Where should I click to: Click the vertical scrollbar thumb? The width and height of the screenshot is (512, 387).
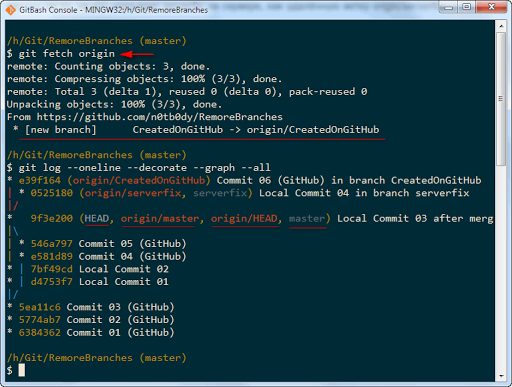pyautogui.click(x=501, y=98)
